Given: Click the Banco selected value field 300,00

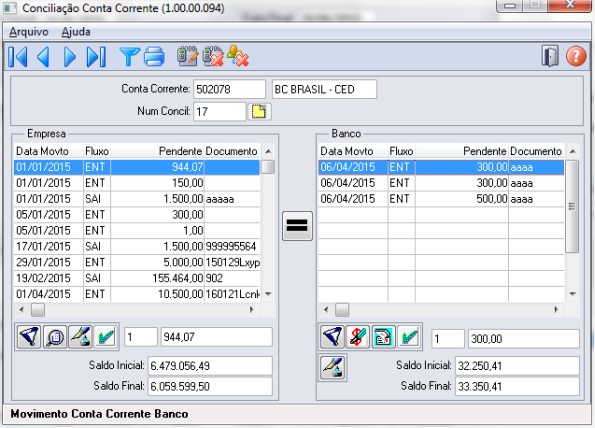Looking at the screenshot, I should (524, 338).
